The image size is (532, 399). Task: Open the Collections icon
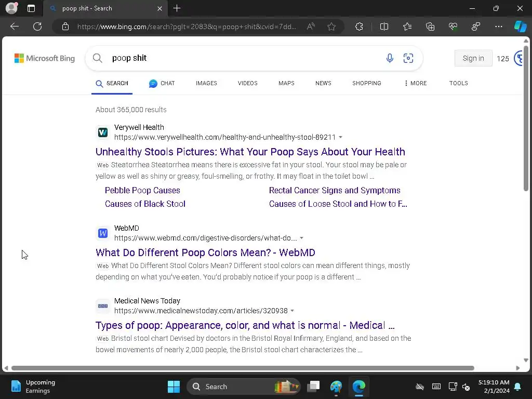click(x=430, y=26)
